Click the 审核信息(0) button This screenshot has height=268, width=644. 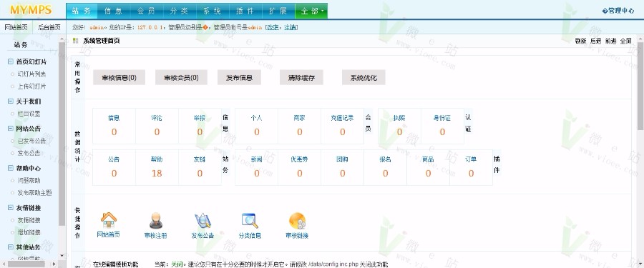coord(119,78)
